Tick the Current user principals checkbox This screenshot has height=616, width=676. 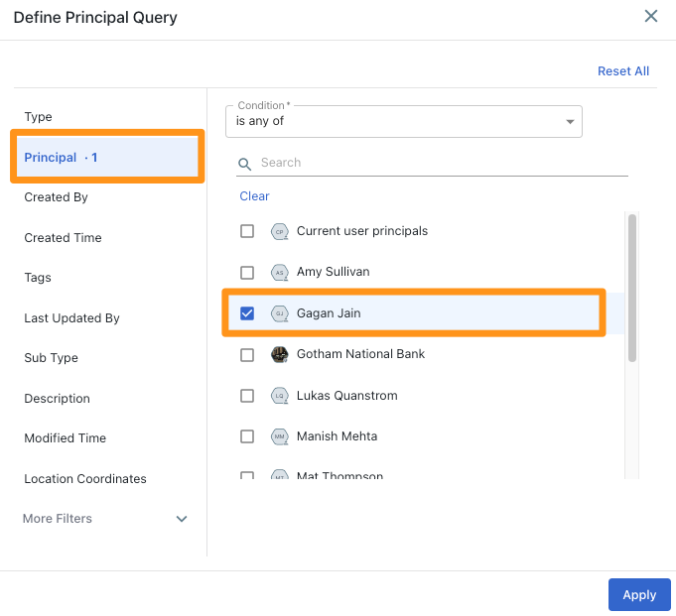[x=247, y=231]
